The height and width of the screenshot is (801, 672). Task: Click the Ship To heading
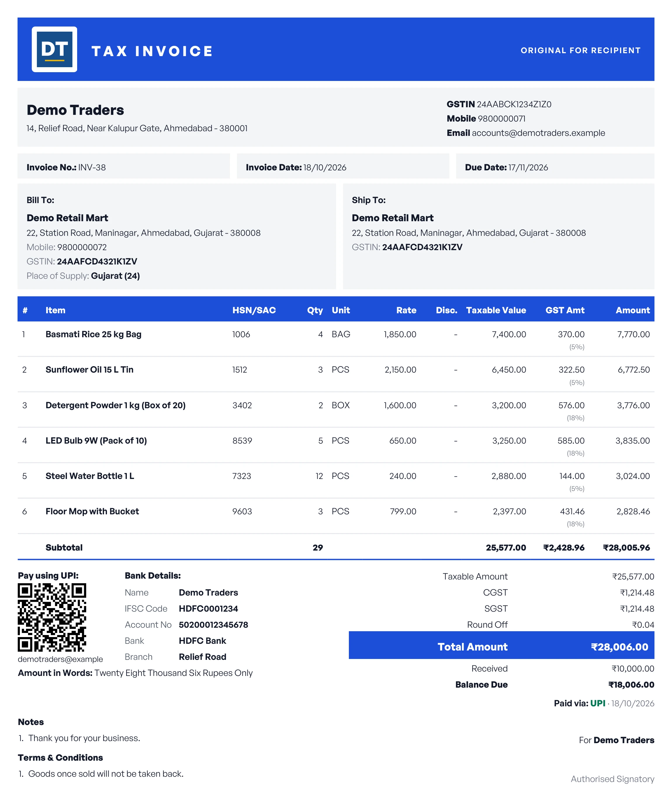tap(368, 200)
